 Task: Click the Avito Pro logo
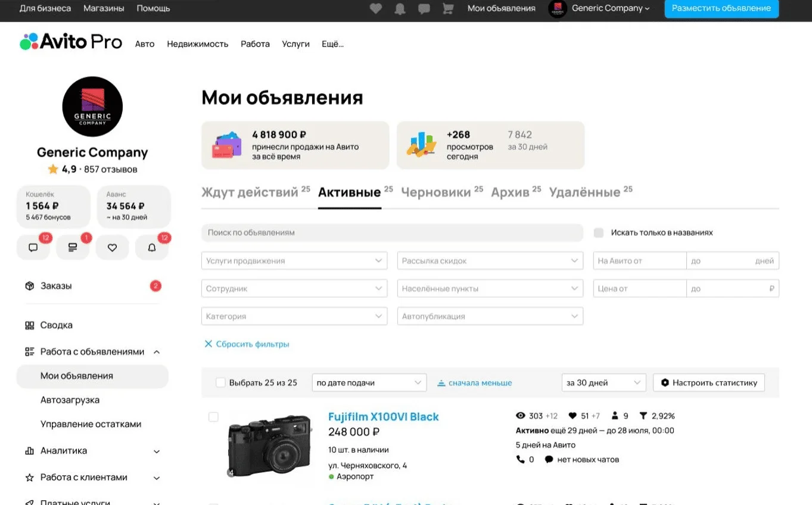(x=71, y=42)
